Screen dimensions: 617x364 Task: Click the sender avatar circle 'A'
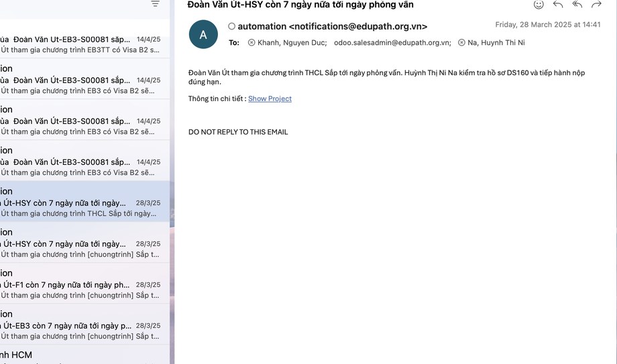pyautogui.click(x=203, y=34)
